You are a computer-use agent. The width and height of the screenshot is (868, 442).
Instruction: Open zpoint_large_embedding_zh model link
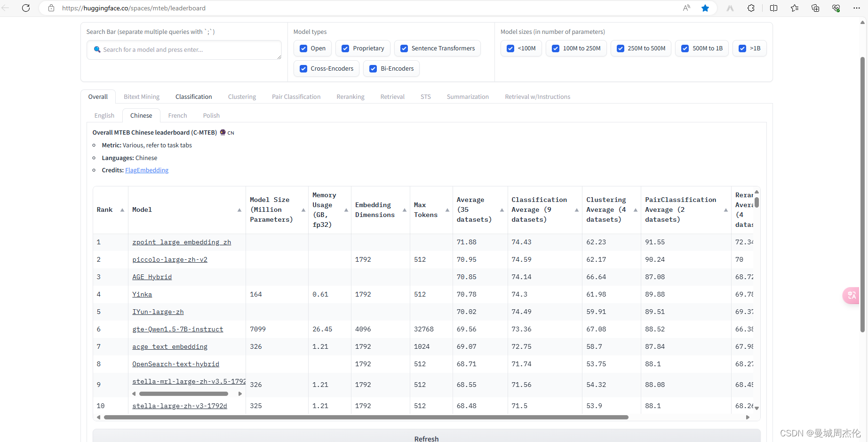[182, 242]
